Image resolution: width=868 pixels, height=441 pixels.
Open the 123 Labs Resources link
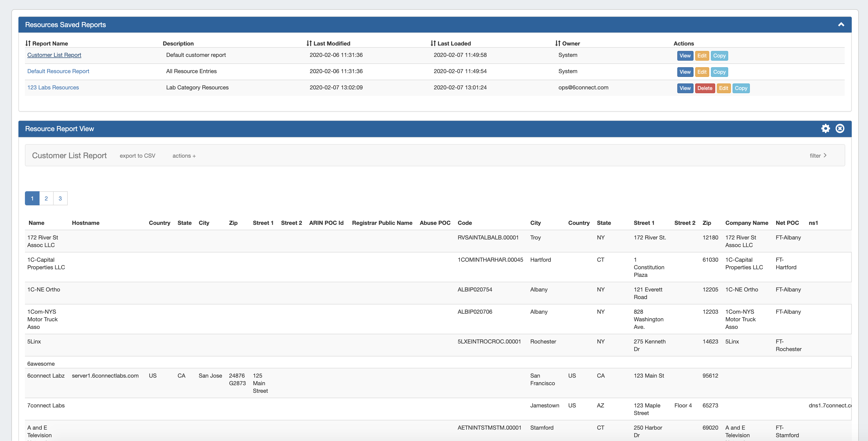(x=53, y=87)
